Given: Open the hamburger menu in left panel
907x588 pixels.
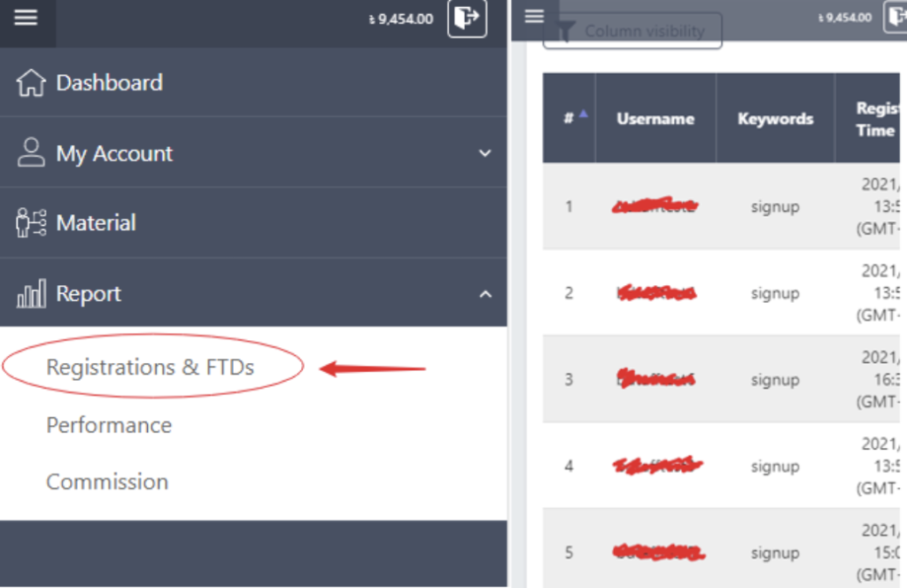Looking at the screenshot, I should (x=26, y=18).
